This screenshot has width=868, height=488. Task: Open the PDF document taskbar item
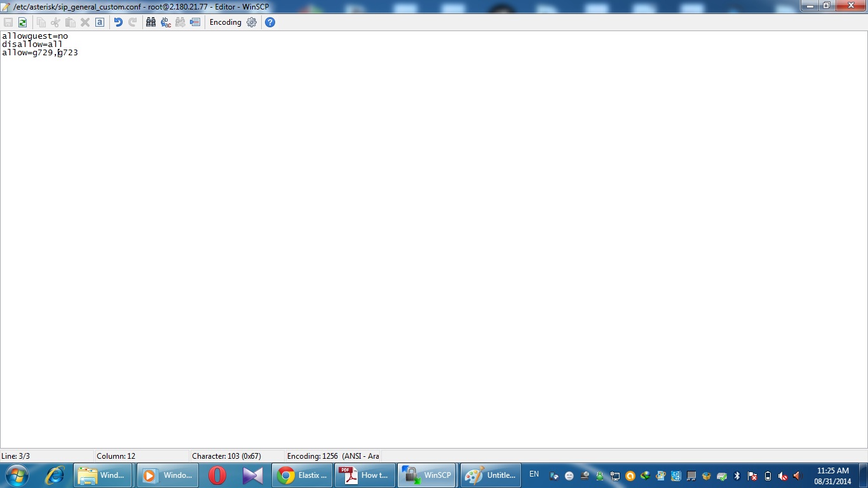(364, 475)
